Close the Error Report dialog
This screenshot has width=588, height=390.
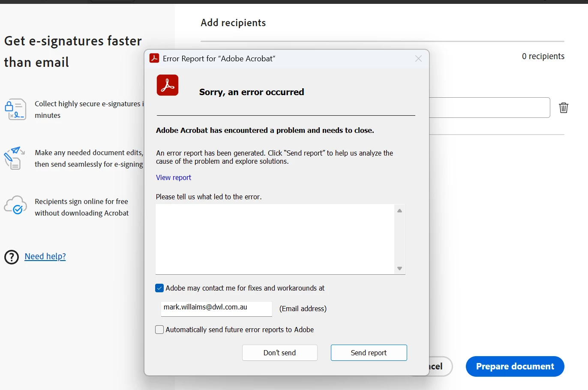point(419,59)
